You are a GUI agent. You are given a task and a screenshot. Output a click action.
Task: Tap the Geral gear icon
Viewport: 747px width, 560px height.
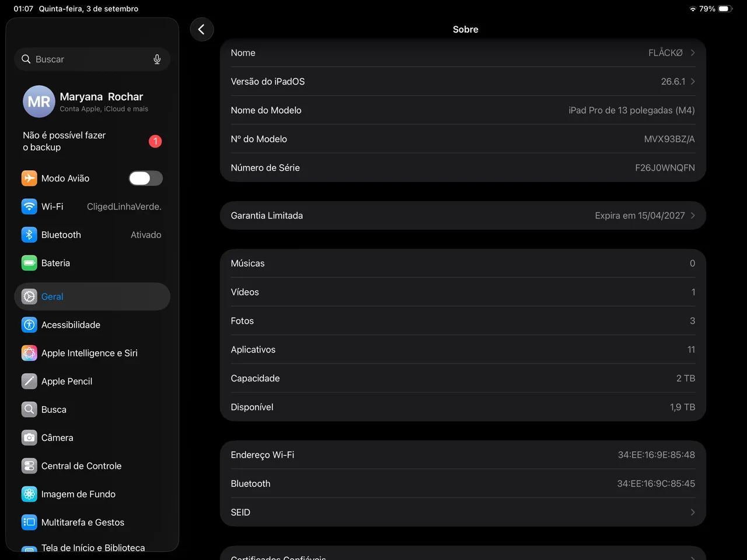[29, 296]
